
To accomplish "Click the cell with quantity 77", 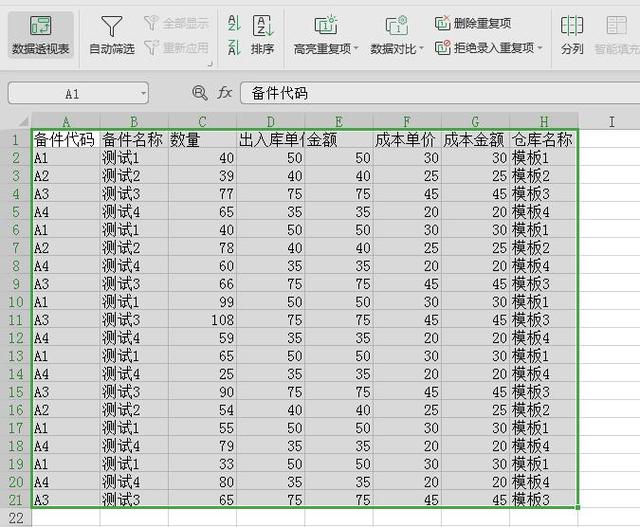I will click(x=202, y=193).
